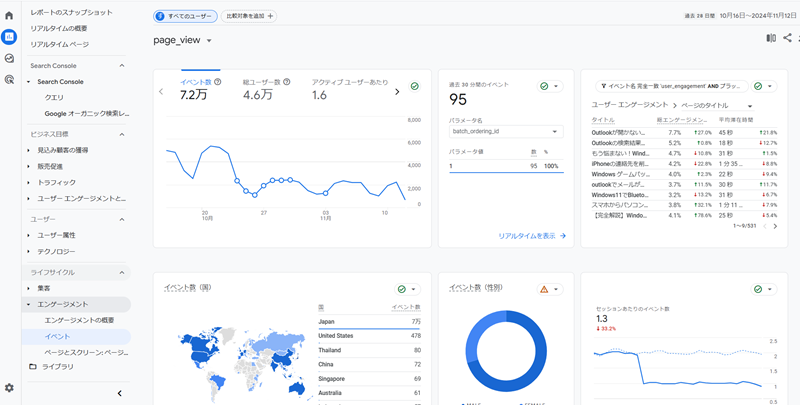Viewport: 800px width, 405px height.
Task: Click the share report icon
Action: (x=788, y=39)
